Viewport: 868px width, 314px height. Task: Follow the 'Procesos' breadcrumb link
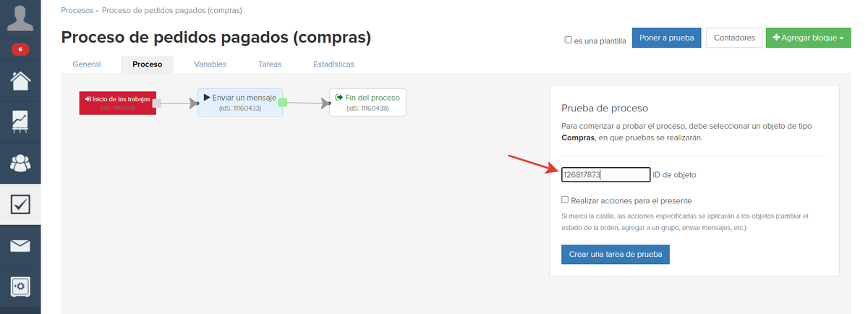(77, 11)
